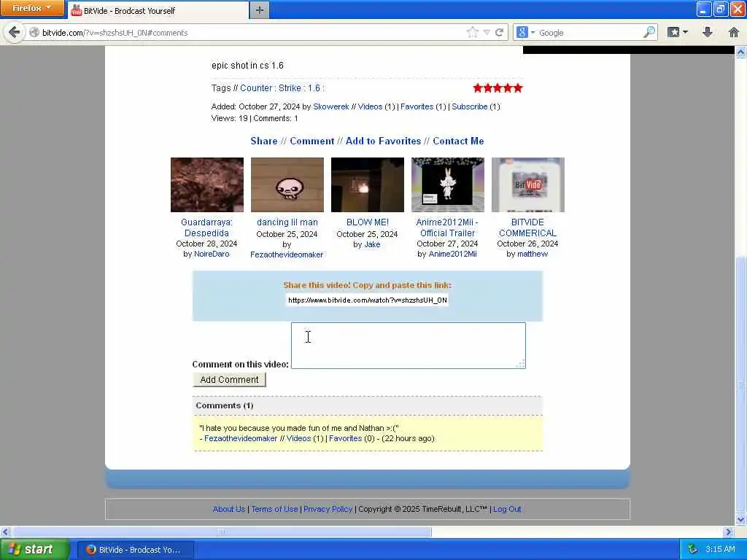This screenshot has width=747, height=560.
Task: Click the share video URL text field
Action: click(368, 300)
